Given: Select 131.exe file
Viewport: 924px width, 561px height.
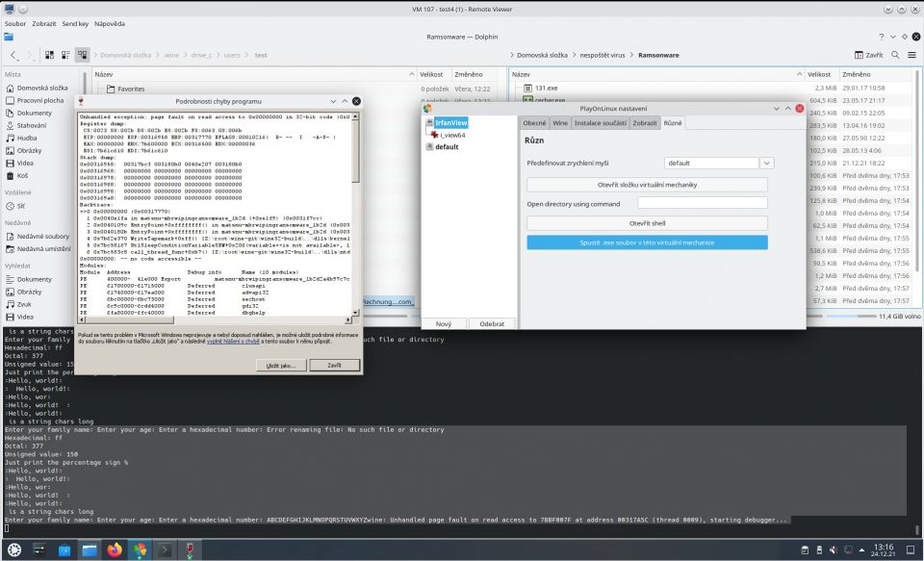Looking at the screenshot, I should coord(547,88).
